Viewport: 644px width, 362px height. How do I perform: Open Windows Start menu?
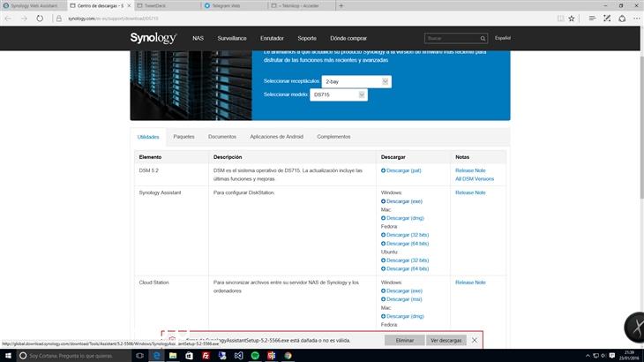9,355
